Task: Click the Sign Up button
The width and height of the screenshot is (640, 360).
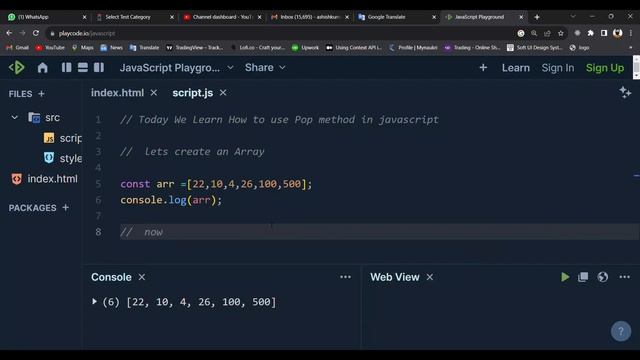Action: click(x=604, y=68)
